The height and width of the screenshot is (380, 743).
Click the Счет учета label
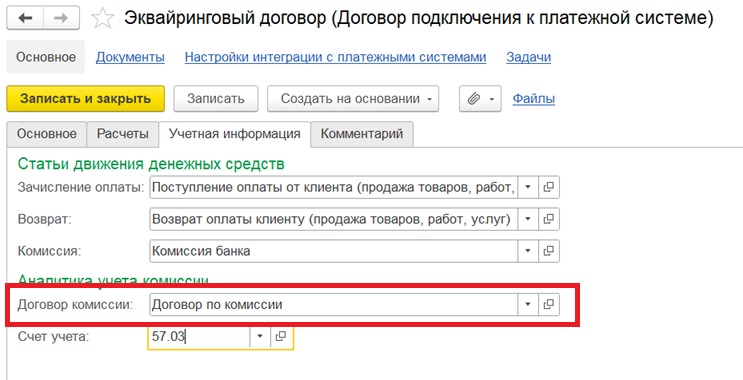[53, 336]
